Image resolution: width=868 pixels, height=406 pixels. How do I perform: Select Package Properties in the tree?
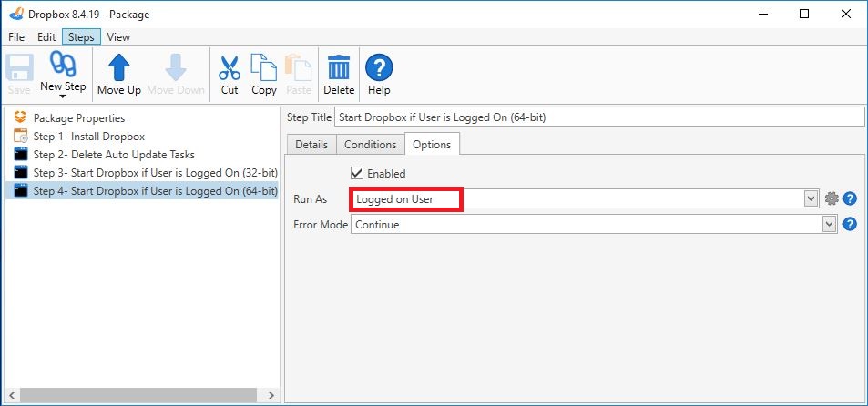pyautogui.click(x=79, y=117)
